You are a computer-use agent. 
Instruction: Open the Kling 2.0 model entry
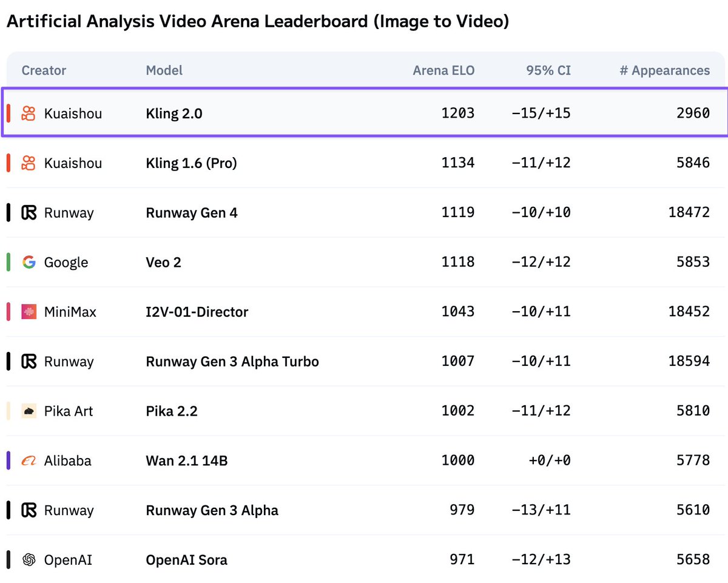[175, 113]
